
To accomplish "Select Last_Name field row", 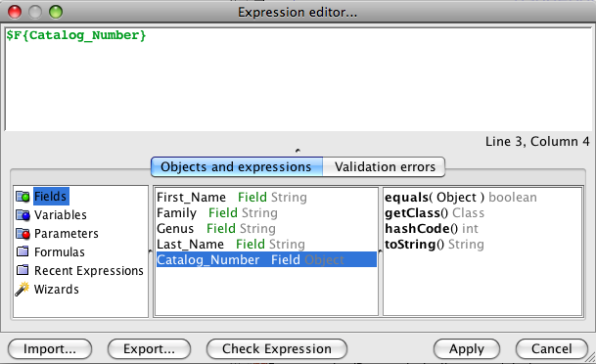I will point(266,244).
